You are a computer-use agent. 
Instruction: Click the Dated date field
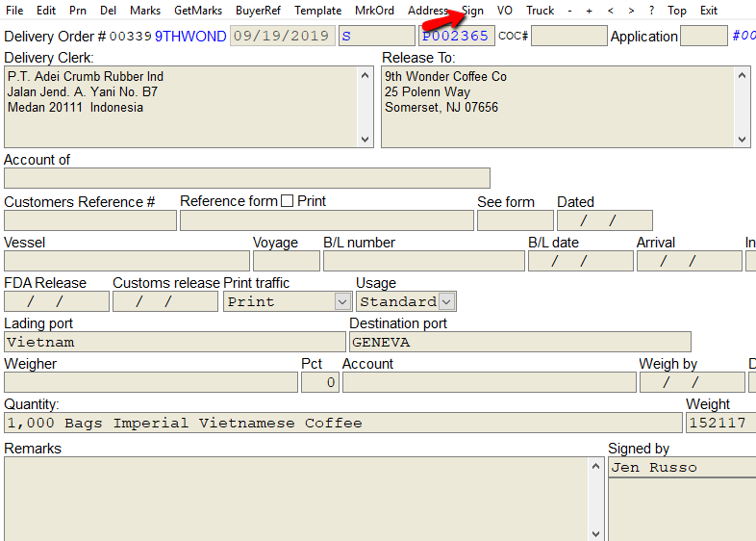605,220
